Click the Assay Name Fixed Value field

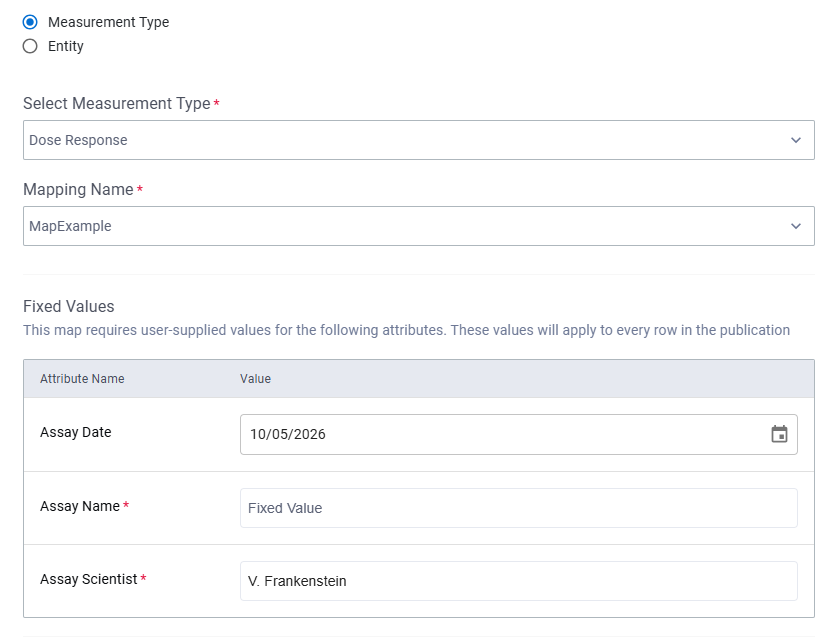(518, 508)
